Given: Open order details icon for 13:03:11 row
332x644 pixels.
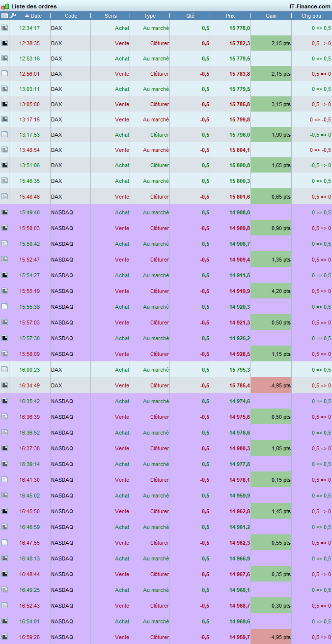Looking at the screenshot, I should click(x=4, y=88).
